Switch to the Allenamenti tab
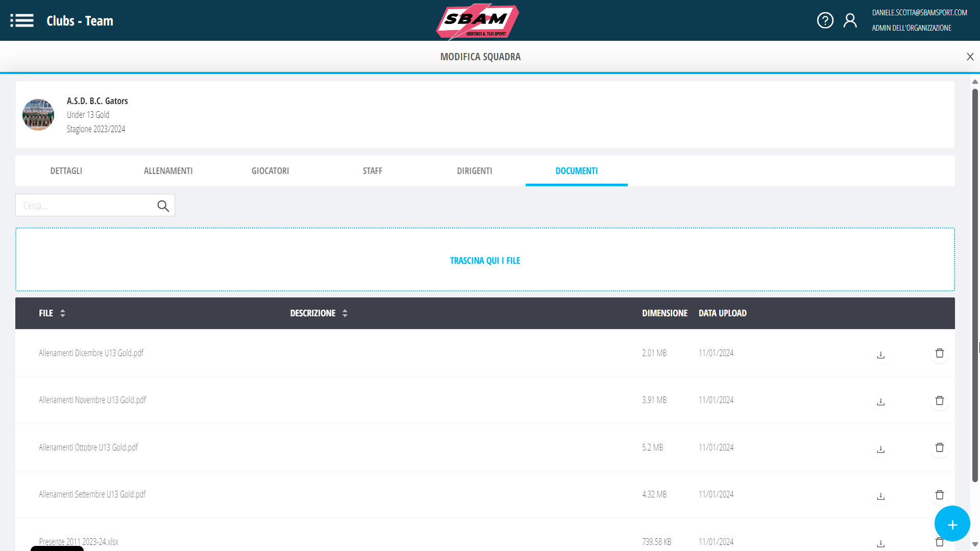The image size is (980, 551). 168,171
